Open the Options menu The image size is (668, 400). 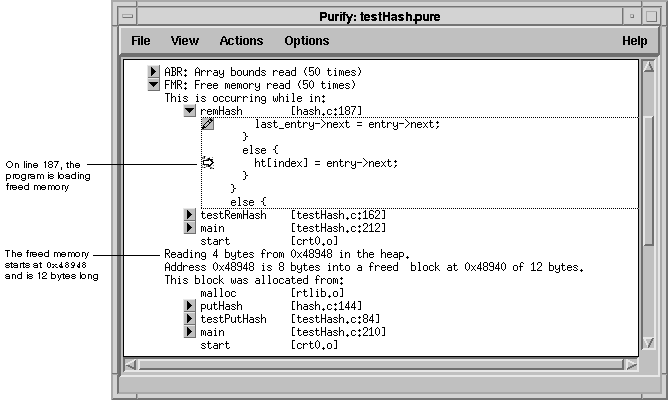click(x=307, y=41)
